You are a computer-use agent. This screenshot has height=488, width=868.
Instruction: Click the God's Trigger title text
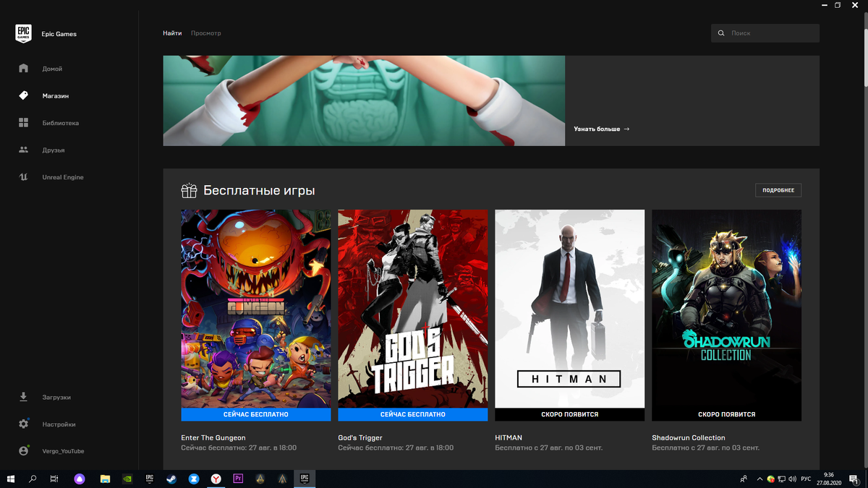[x=360, y=437]
